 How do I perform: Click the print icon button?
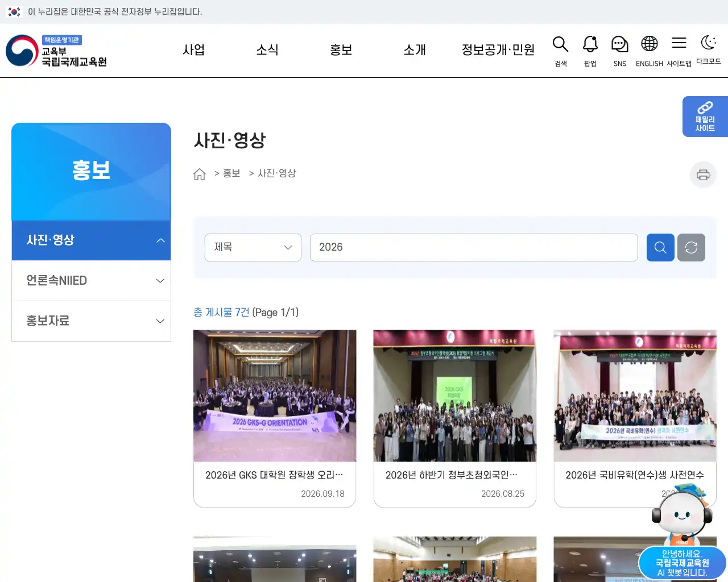click(703, 174)
